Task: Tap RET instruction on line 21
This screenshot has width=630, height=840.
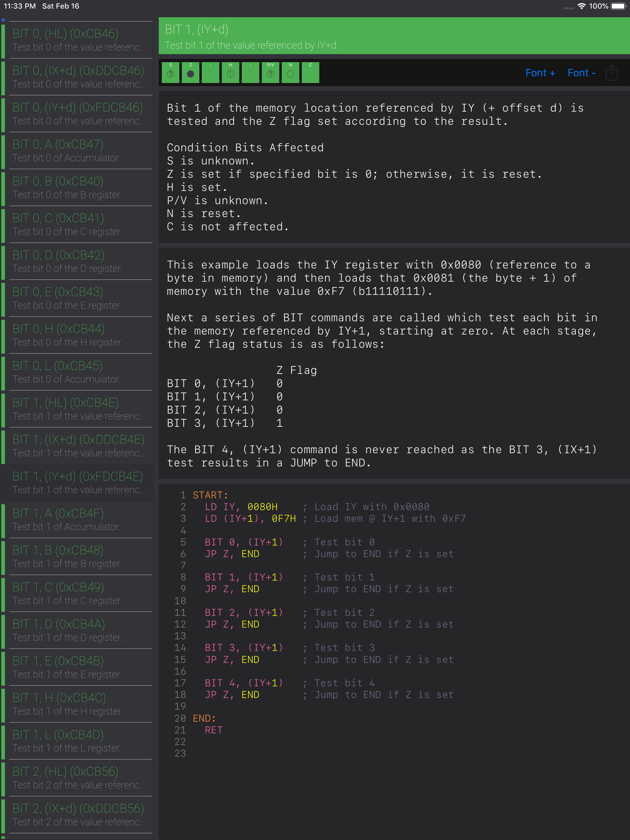Action: click(x=213, y=730)
